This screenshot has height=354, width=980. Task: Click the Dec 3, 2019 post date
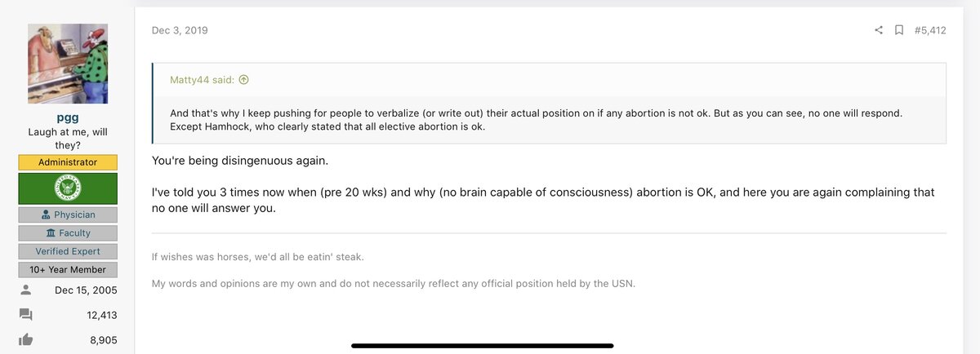180,30
